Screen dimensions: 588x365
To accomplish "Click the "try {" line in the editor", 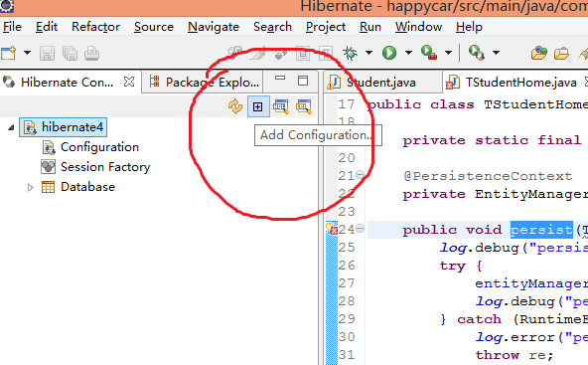I will point(461,266).
